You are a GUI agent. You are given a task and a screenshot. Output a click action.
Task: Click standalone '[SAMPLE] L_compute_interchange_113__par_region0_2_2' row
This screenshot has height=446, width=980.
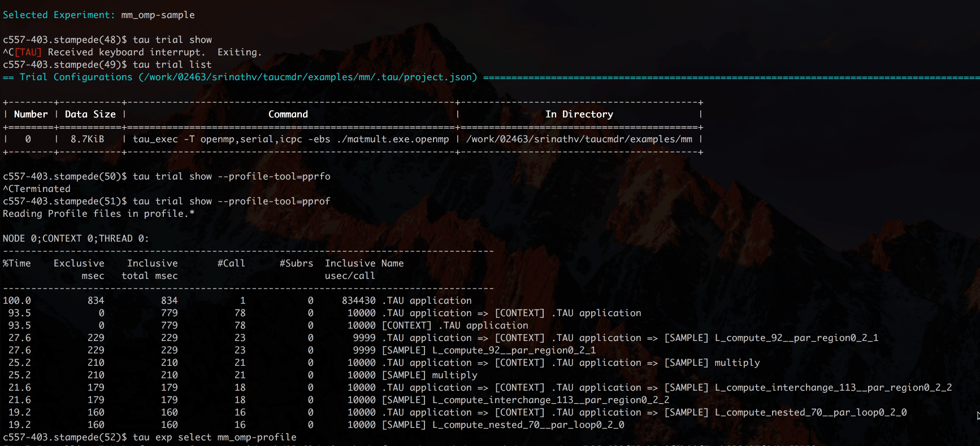click(526, 400)
